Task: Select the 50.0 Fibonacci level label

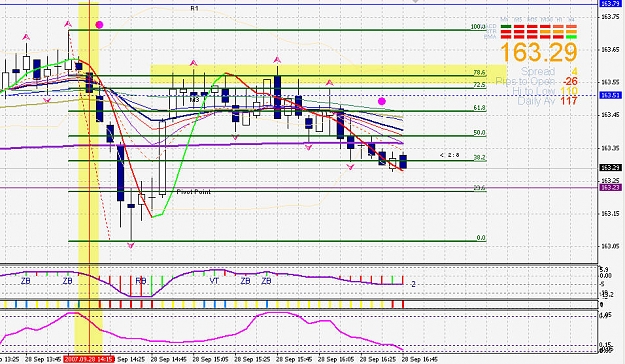Action: pyautogui.click(x=479, y=133)
